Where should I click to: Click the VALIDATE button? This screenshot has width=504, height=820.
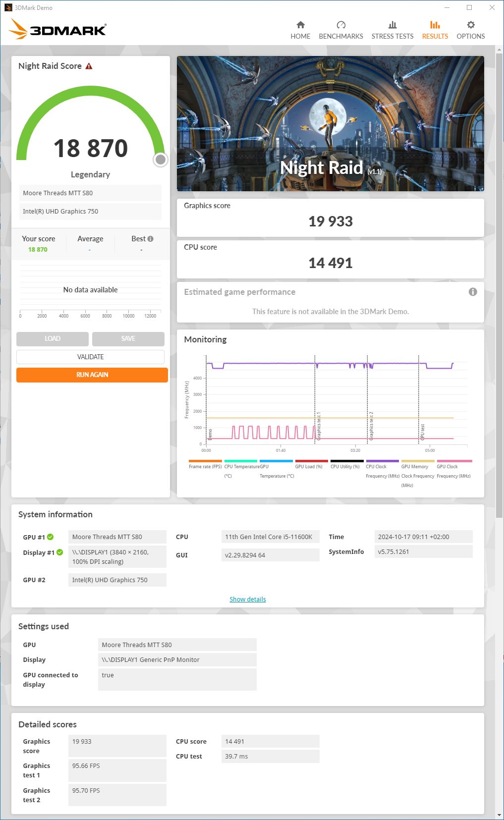(90, 357)
